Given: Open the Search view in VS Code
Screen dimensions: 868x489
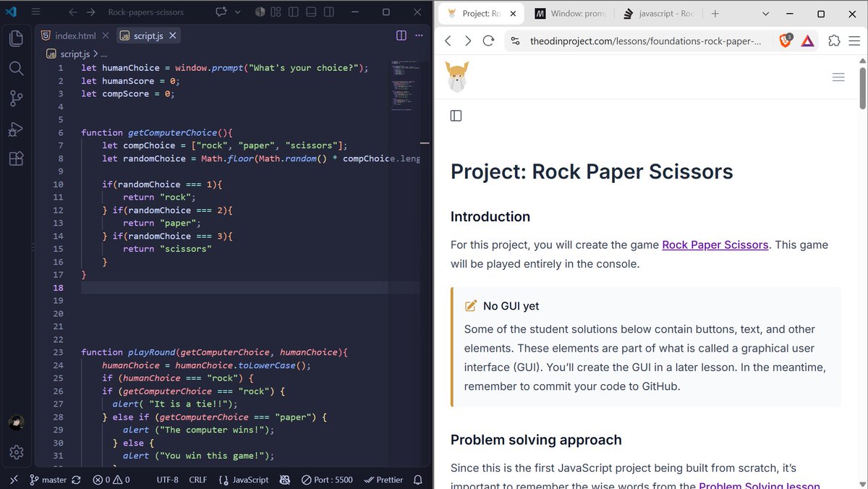Looking at the screenshot, I should pyautogui.click(x=16, y=68).
